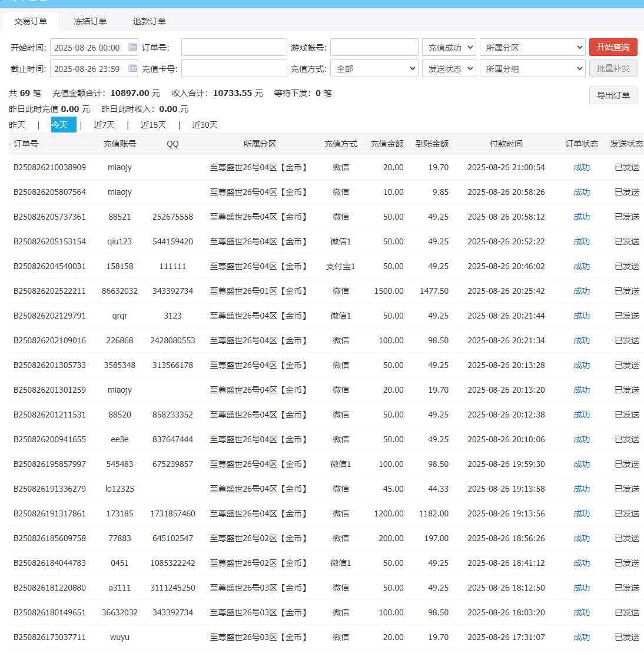Expand the 充值成功 status dropdown
The width and height of the screenshot is (644, 653).
[449, 48]
